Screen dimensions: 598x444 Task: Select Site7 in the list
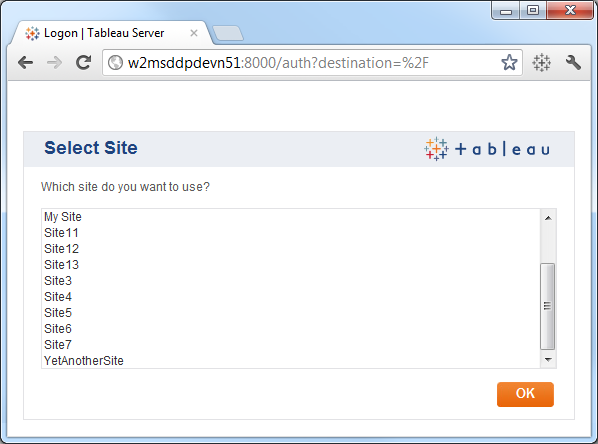pos(291,345)
